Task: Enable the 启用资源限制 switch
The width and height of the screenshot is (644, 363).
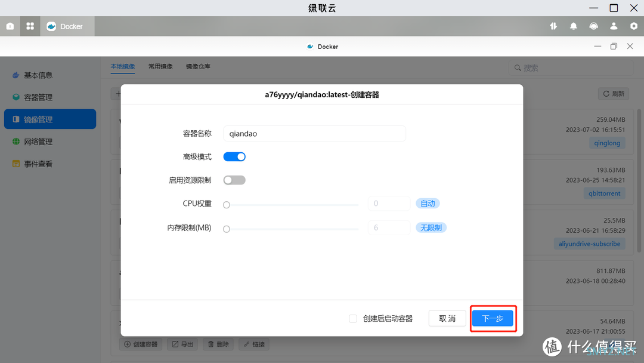Action: [234, 180]
